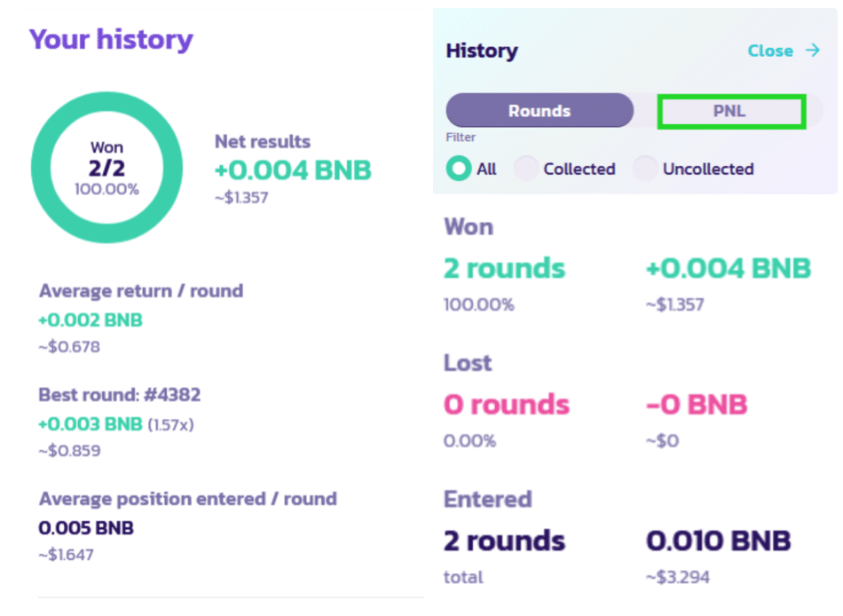Click the Won 2/2 text inside chart
The width and height of the screenshot is (843, 616).
(106, 156)
